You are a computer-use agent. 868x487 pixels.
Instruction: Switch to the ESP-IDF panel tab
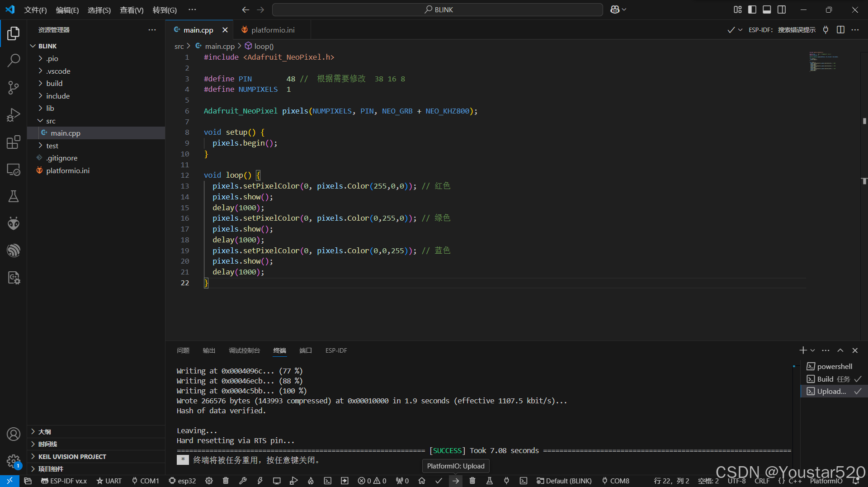click(x=336, y=350)
